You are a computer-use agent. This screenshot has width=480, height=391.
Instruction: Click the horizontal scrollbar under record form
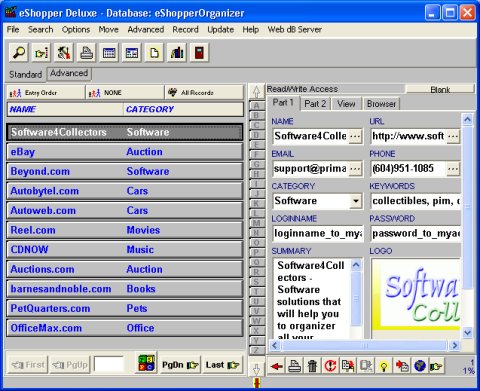[x=365, y=346]
